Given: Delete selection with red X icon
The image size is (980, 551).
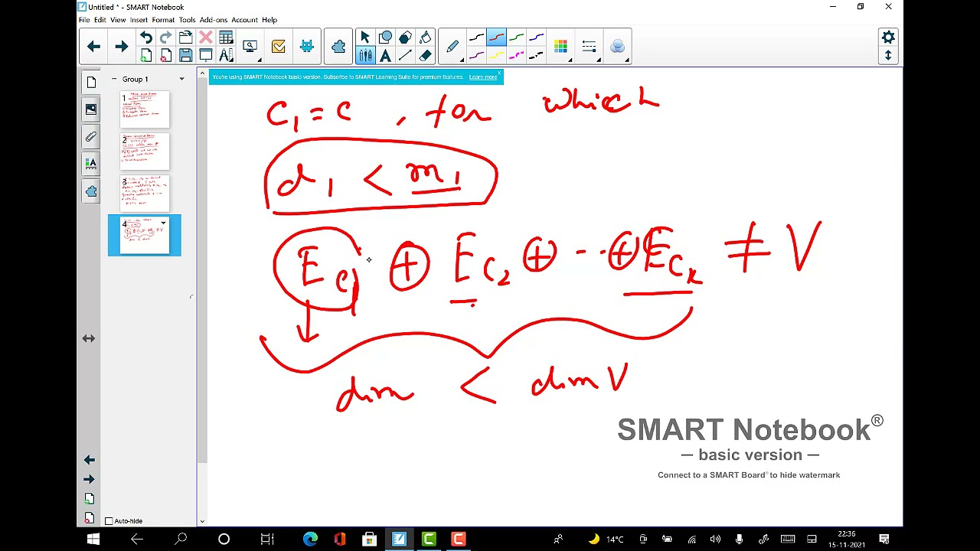Looking at the screenshot, I should click(205, 37).
